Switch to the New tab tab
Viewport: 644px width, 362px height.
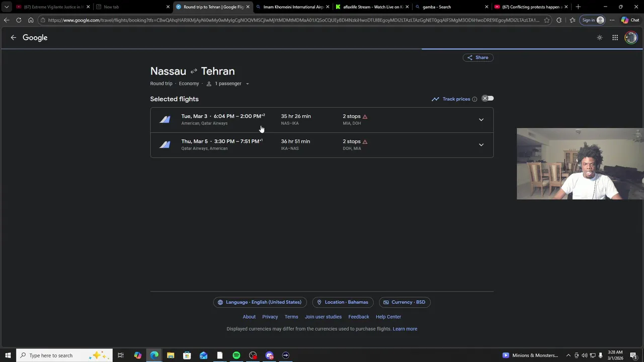pos(132,7)
